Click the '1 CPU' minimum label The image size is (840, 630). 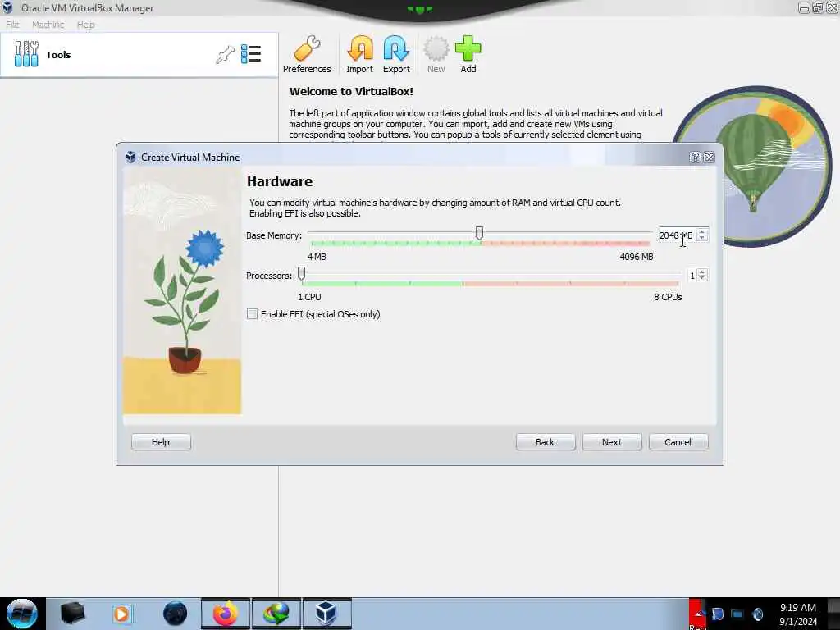click(309, 297)
